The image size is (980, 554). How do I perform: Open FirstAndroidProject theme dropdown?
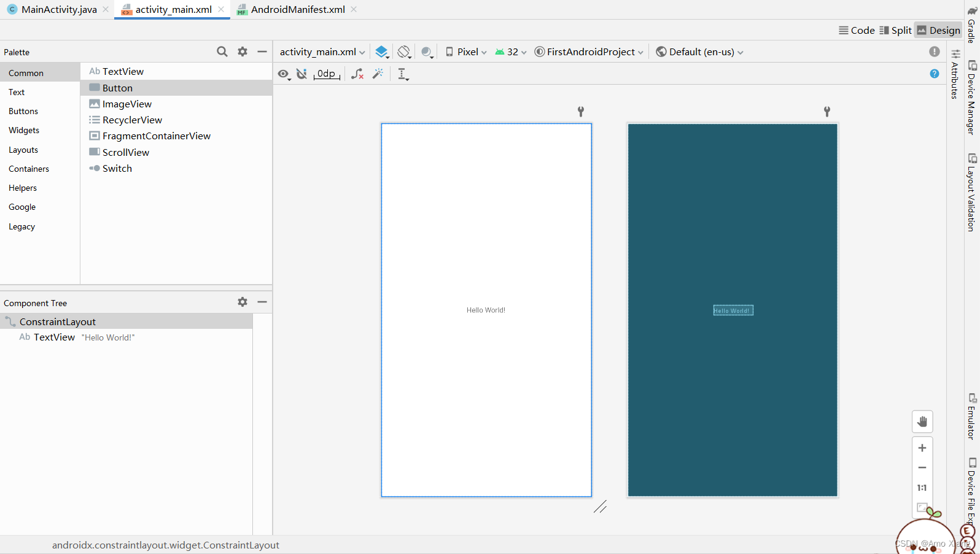pos(589,52)
